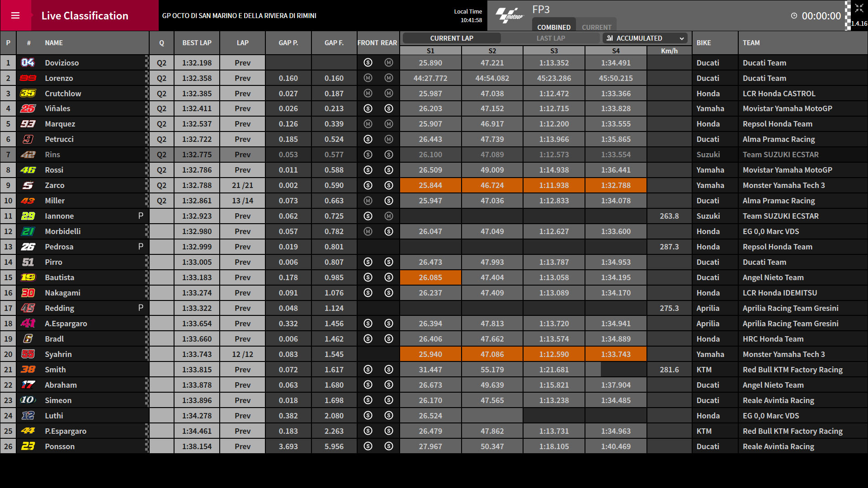Sort by GAP F. column header
This screenshot has height=488, width=868.
tap(334, 43)
